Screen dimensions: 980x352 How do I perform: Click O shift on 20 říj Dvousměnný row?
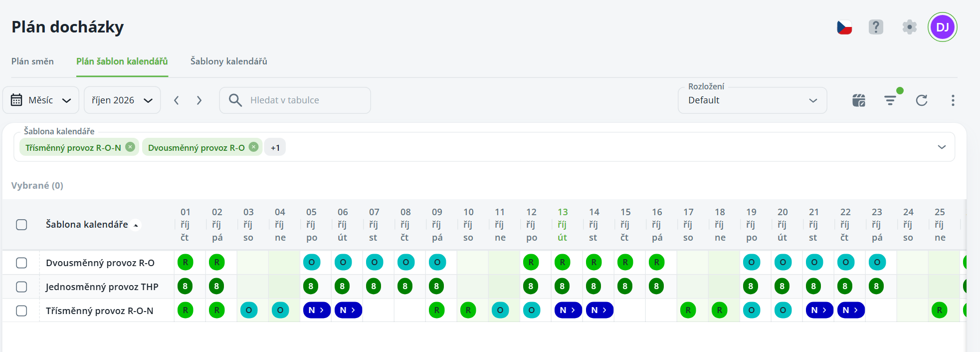tap(783, 262)
